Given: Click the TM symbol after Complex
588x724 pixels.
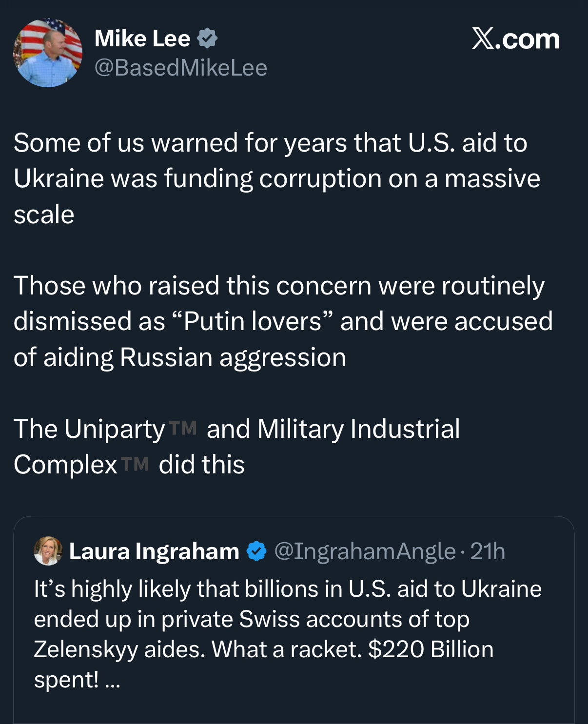Looking at the screenshot, I should pos(135,464).
